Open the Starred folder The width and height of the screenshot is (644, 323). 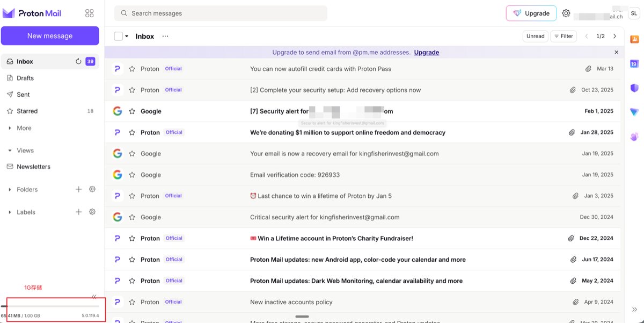(x=50, y=111)
